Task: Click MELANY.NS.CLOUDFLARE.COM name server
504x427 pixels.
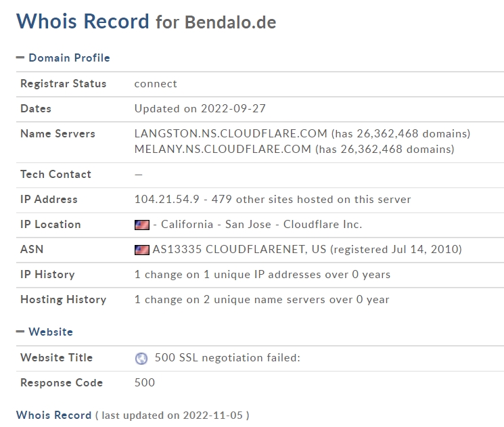Action: tap(223, 149)
